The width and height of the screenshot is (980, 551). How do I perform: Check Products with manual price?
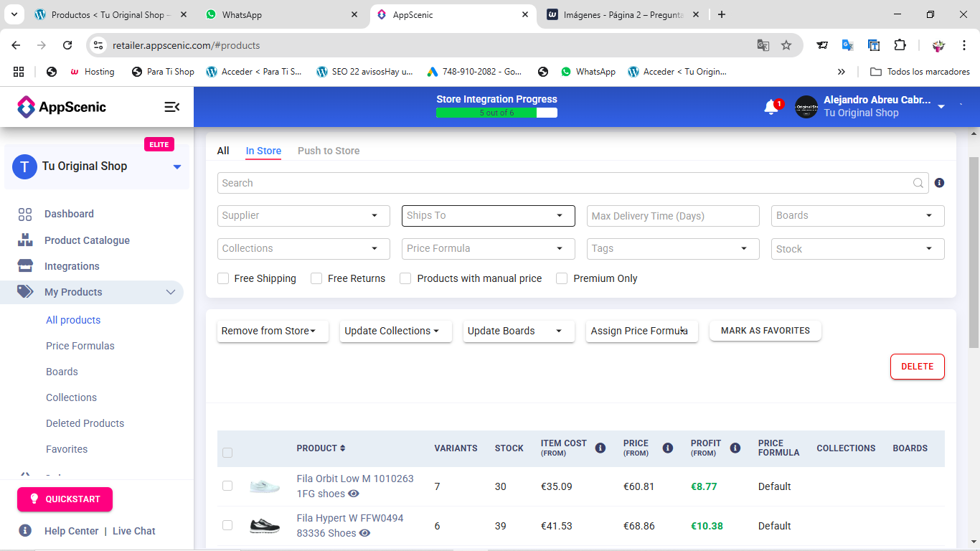[x=405, y=278]
